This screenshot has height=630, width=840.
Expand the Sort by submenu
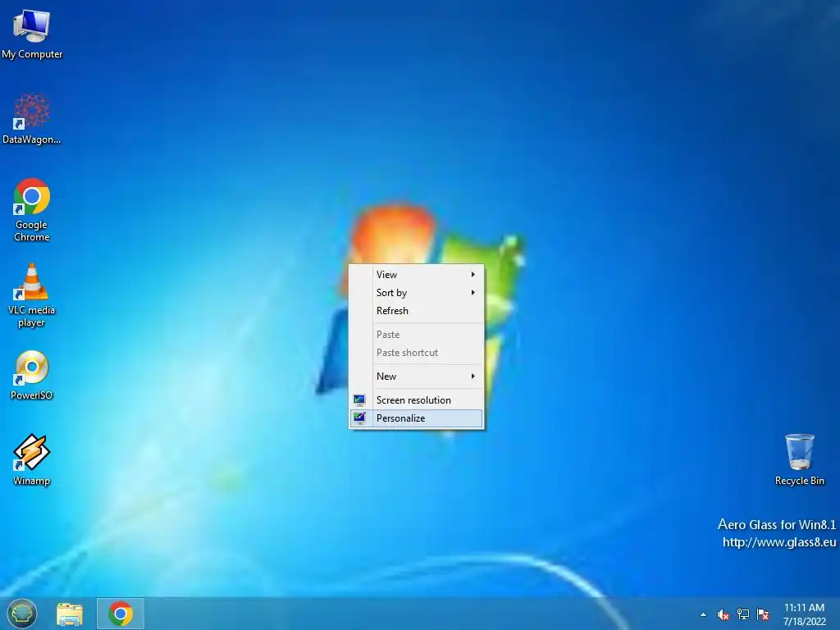(x=417, y=293)
